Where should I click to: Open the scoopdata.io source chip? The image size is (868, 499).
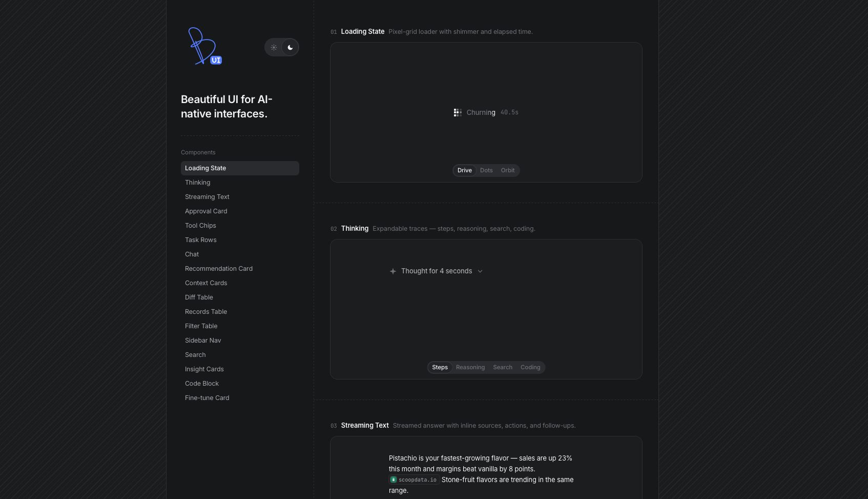click(414, 480)
